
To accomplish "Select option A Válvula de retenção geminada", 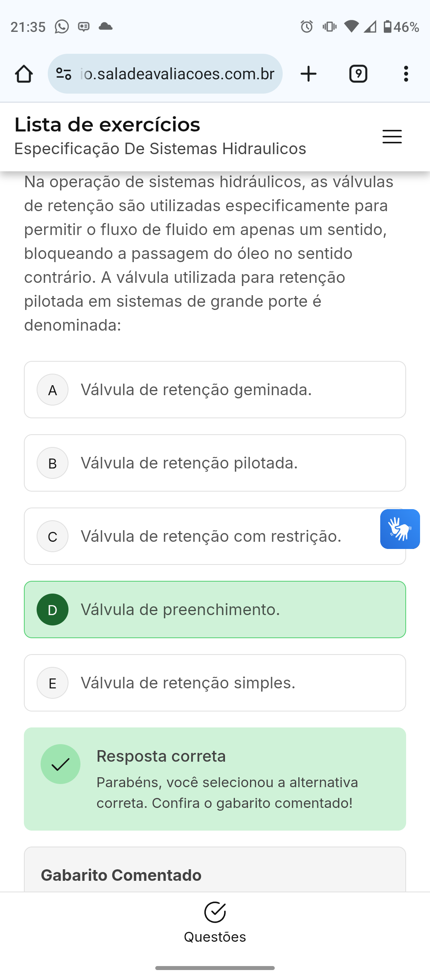I will (215, 390).
